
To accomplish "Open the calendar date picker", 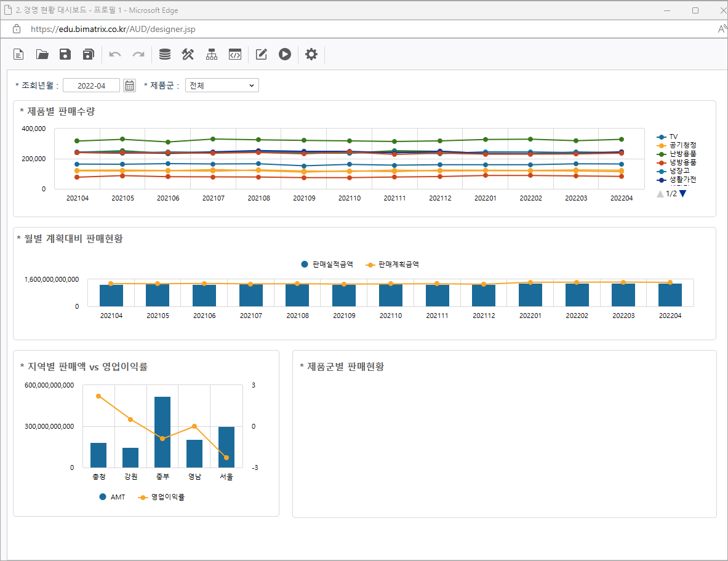I will pos(129,86).
